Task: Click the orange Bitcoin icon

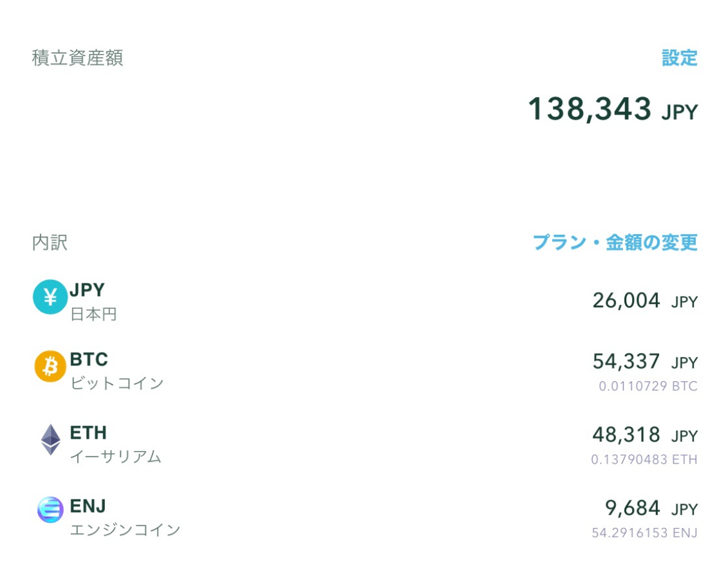Action: pos(50,367)
